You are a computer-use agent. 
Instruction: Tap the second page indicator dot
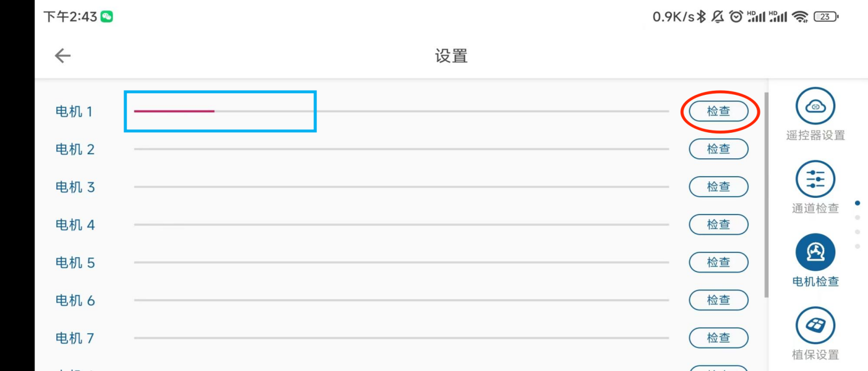857,218
